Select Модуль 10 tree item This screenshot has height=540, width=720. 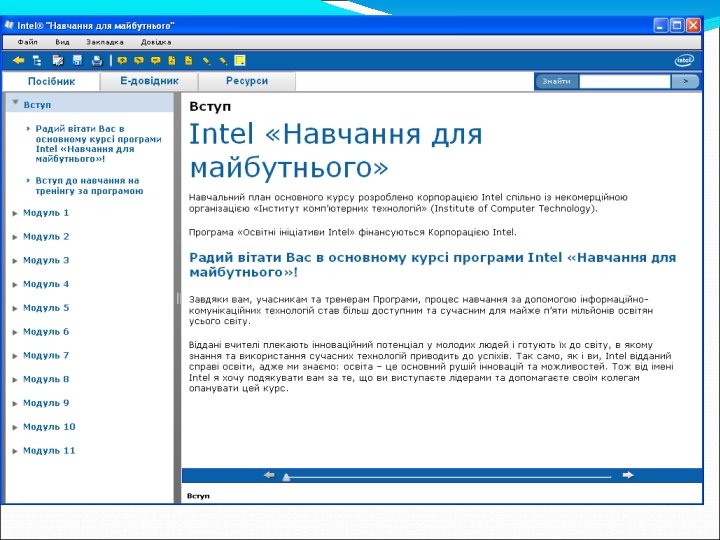tap(49, 427)
